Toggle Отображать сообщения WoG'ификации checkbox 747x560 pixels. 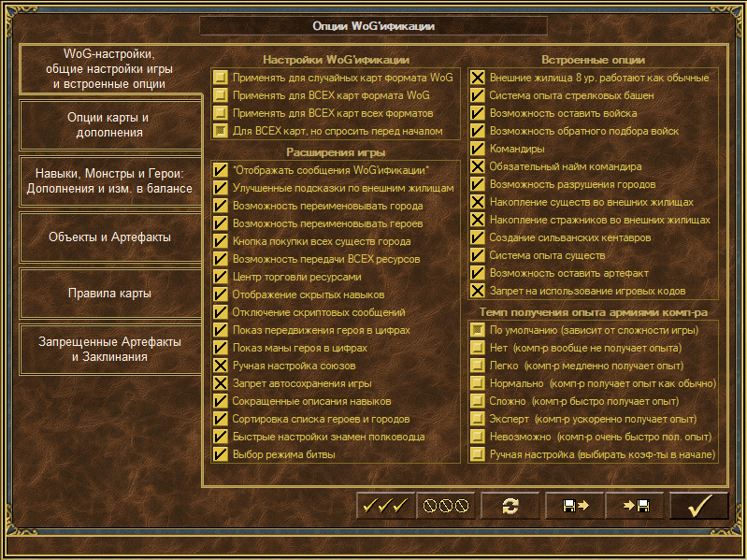pos(220,170)
